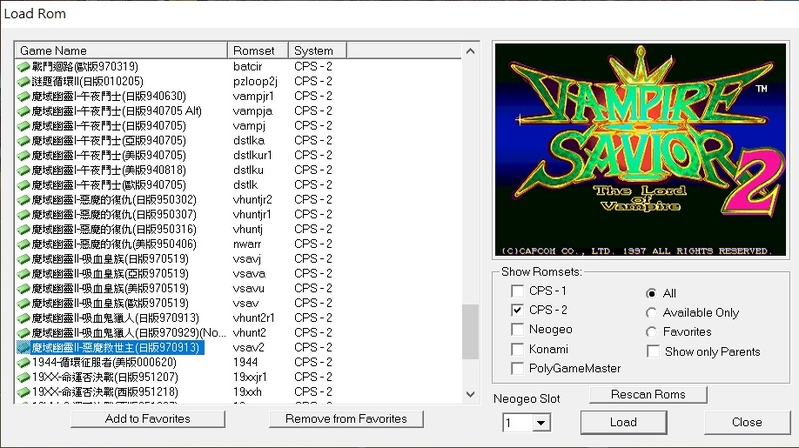This screenshot has height=448, width=799.
Task: Click the green icon beside batcir row
Action: point(23,67)
